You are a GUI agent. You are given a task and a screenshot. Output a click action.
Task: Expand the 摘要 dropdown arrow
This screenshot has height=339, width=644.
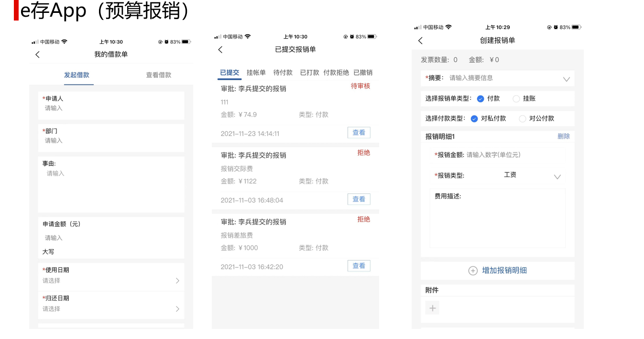[567, 79]
